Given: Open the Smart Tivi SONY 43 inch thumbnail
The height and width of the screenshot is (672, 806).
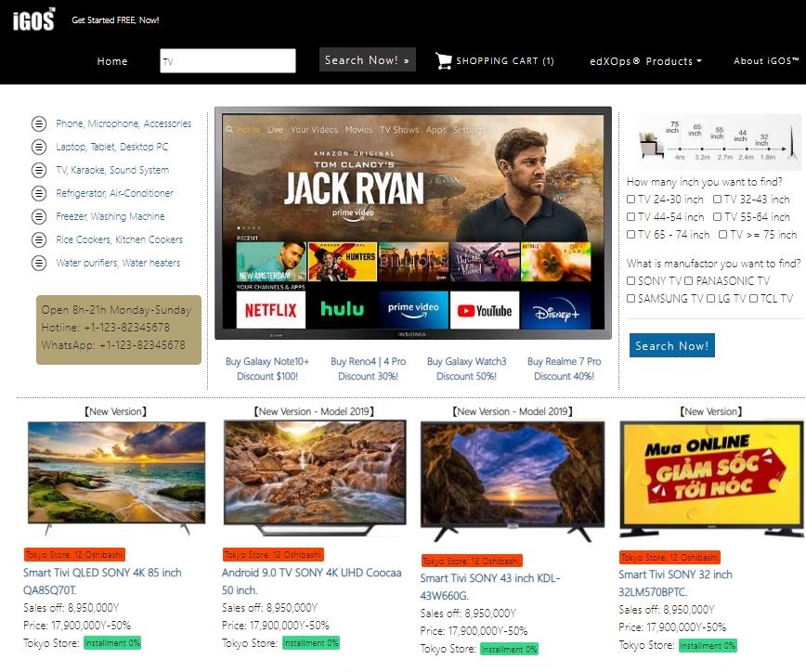Looking at the screenshot, I should (513, 482).
